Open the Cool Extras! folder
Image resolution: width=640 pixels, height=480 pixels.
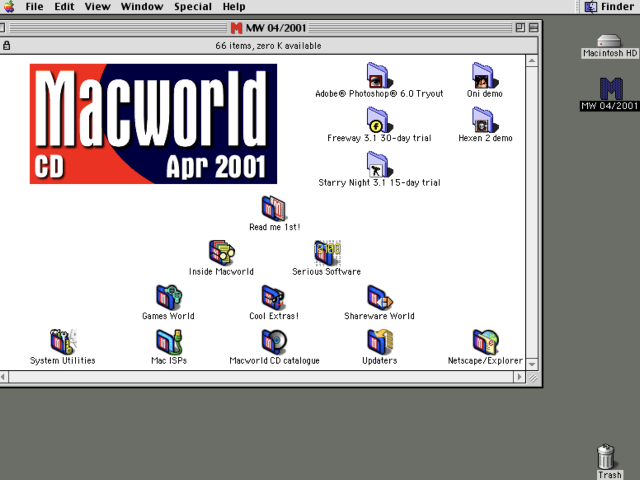273,298
